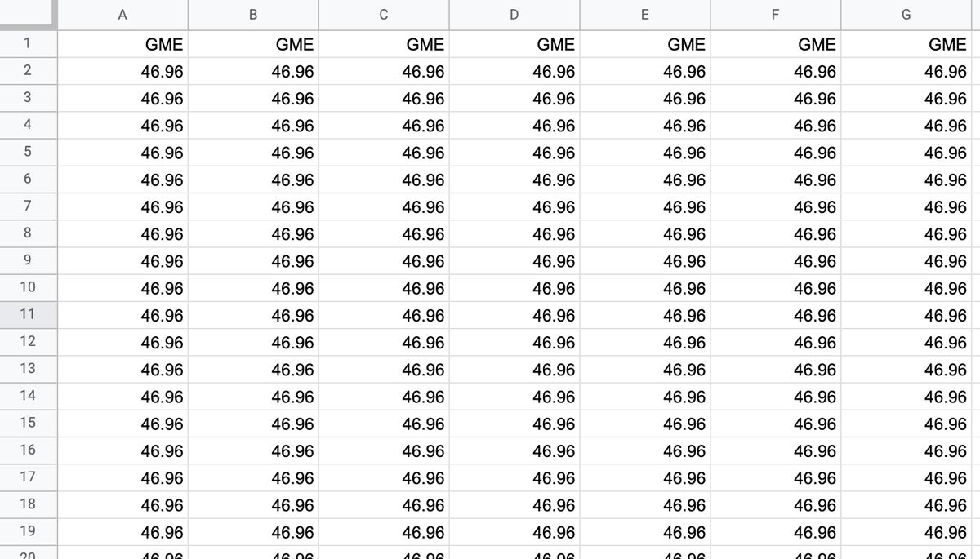Viewport: 980px width, 559px height.
Task: Select column F by its header
Action: pos(776,15)
